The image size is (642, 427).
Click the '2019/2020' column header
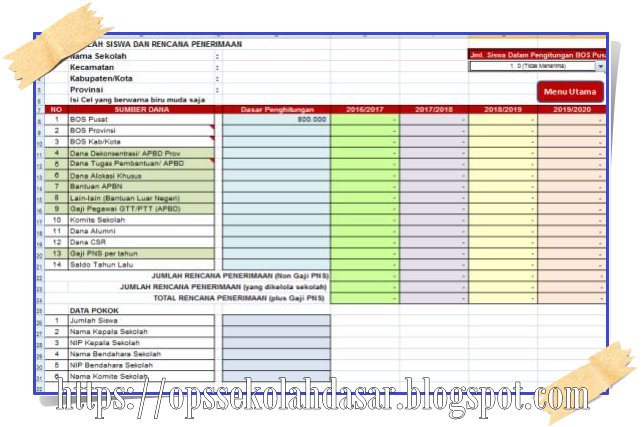click(572, 109)
